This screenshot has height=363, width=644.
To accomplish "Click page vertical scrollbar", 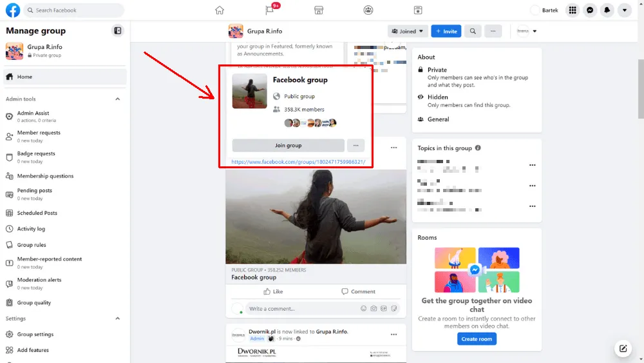I will [641, 88].
